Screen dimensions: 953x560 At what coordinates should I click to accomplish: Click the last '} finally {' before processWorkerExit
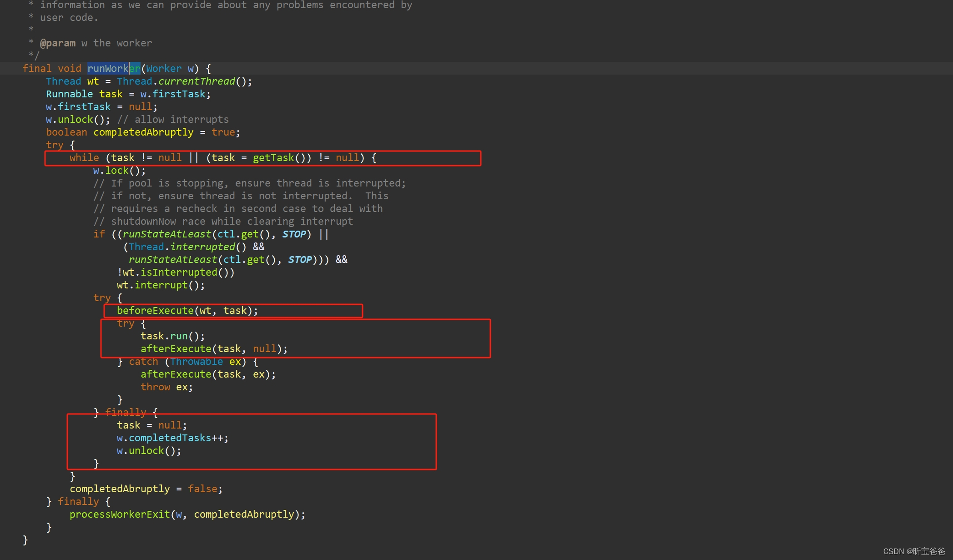pos(78,501)
